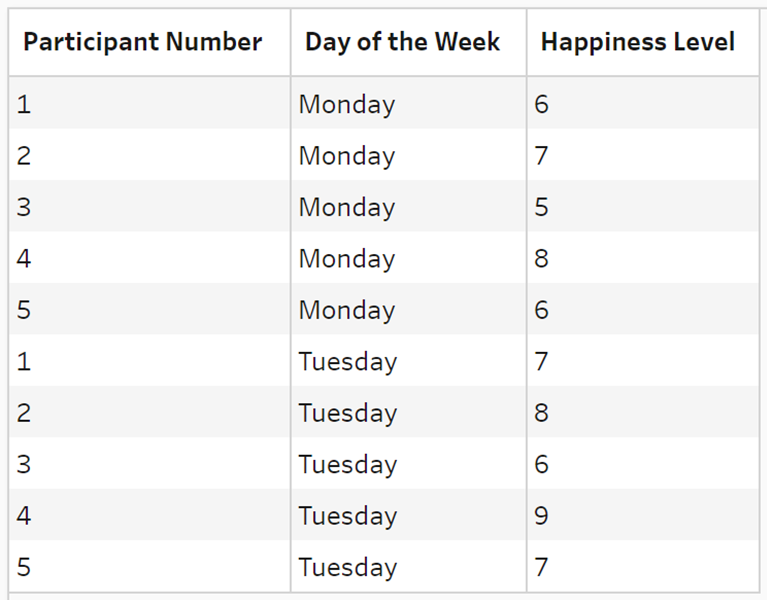Select the Day of the Week header
The width and height of the screenshot is (767, 600).
click(402, 42)
